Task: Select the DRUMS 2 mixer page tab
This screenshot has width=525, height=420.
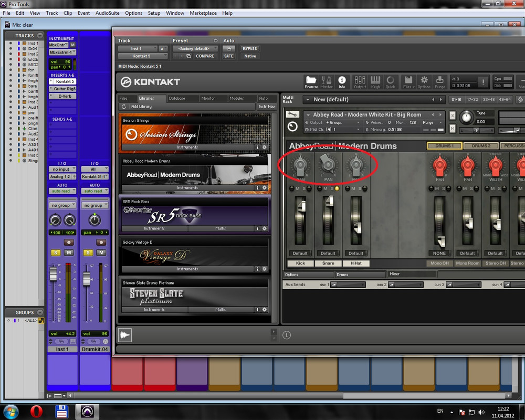Action: tap(481, 146)
